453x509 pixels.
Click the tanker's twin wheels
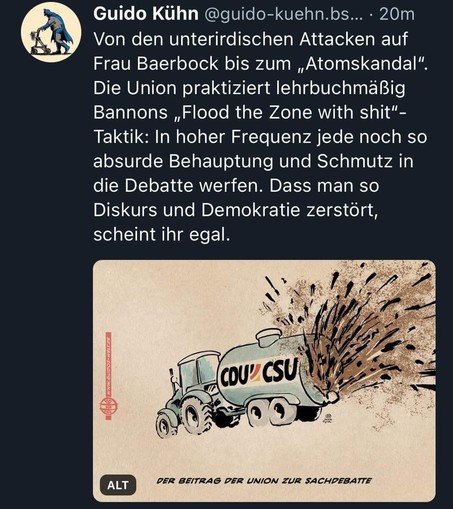click(x=272, y=413)
